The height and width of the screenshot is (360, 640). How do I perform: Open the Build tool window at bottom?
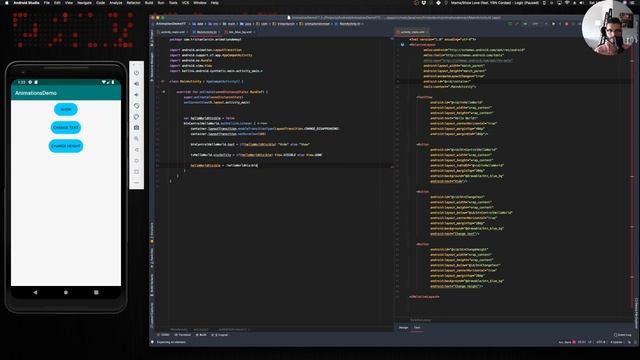click(x=201, y=335)
